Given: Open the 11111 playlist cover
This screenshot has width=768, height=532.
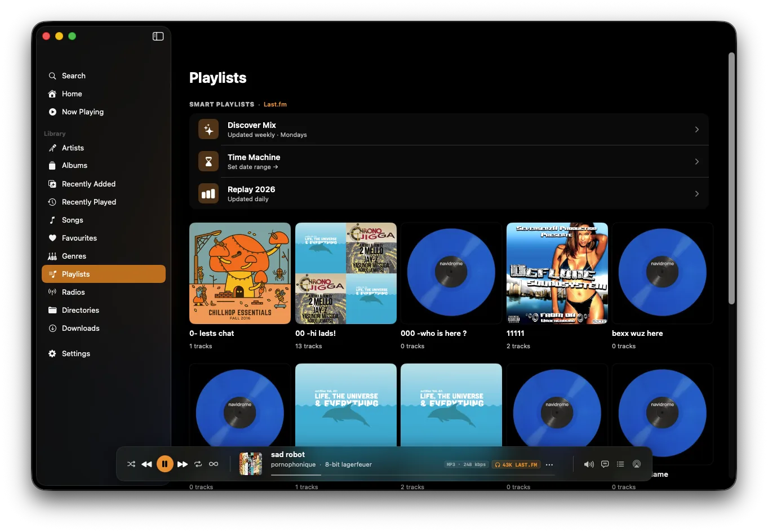Looking at the screenshot, I should coord(557,273).
